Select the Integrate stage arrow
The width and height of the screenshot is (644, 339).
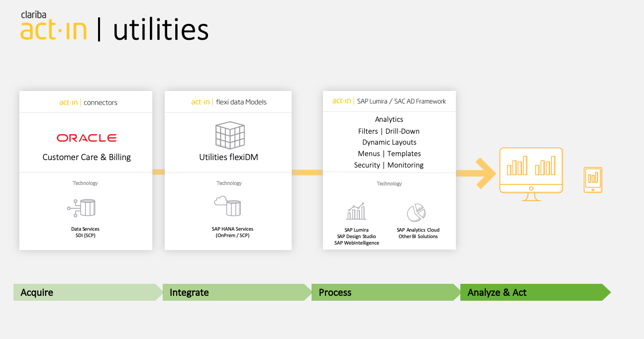(x=237, y=292)
